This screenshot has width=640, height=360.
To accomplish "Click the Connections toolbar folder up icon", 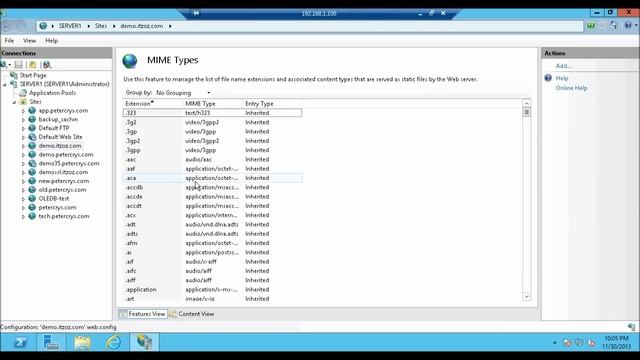I will 33,64.
